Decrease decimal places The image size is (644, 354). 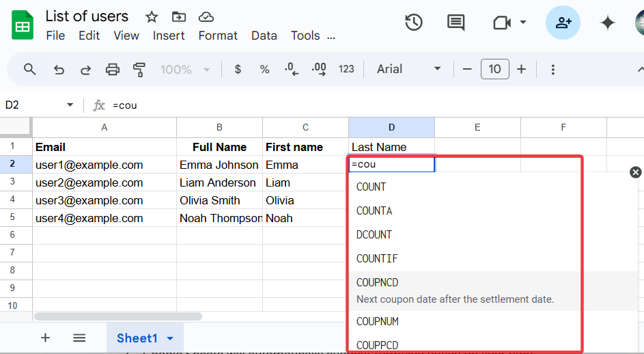(x=291, y=69)
